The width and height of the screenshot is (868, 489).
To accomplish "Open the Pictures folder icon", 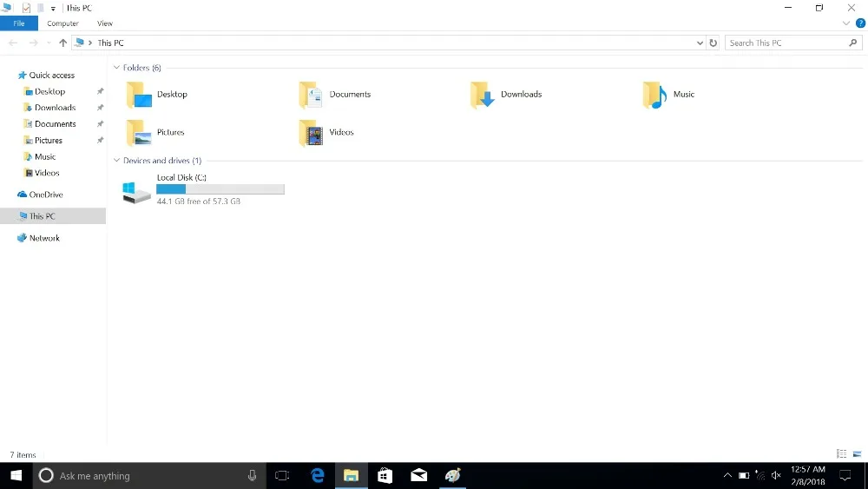I will pyautogui.click(x=138, y=133).
